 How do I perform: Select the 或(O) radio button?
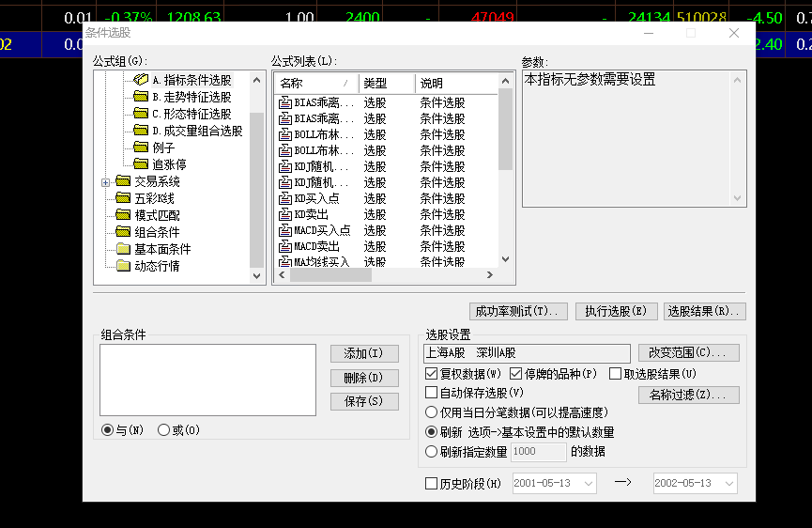point(164,430)
